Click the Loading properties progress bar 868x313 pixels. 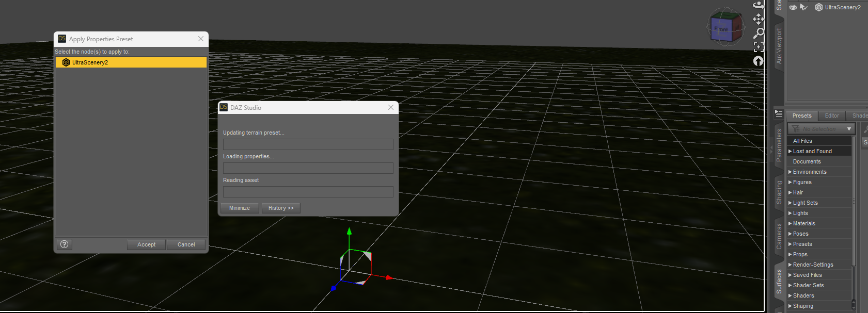308,168
